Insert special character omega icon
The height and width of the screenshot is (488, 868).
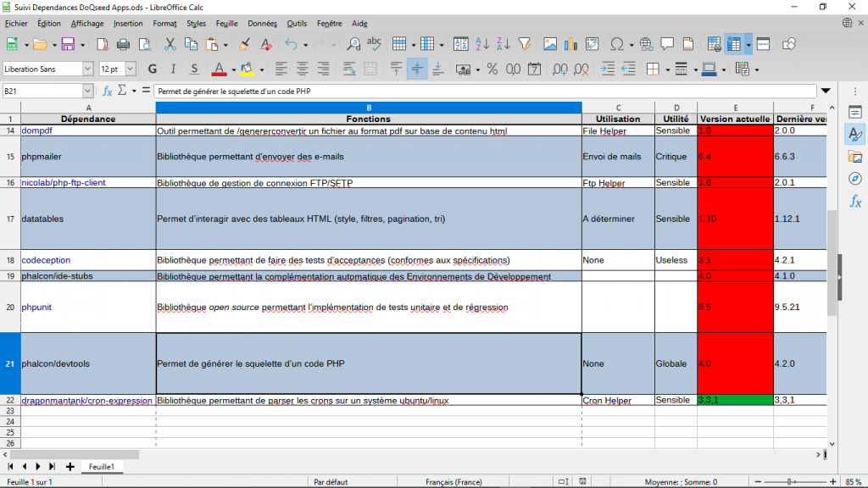click(617, 44)
